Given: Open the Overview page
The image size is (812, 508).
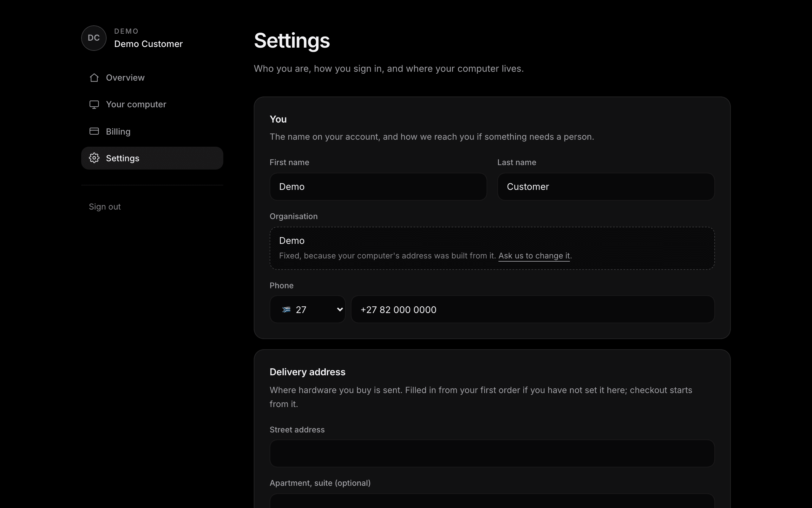Looking at the screenshot, I should (x=152, y=77).
